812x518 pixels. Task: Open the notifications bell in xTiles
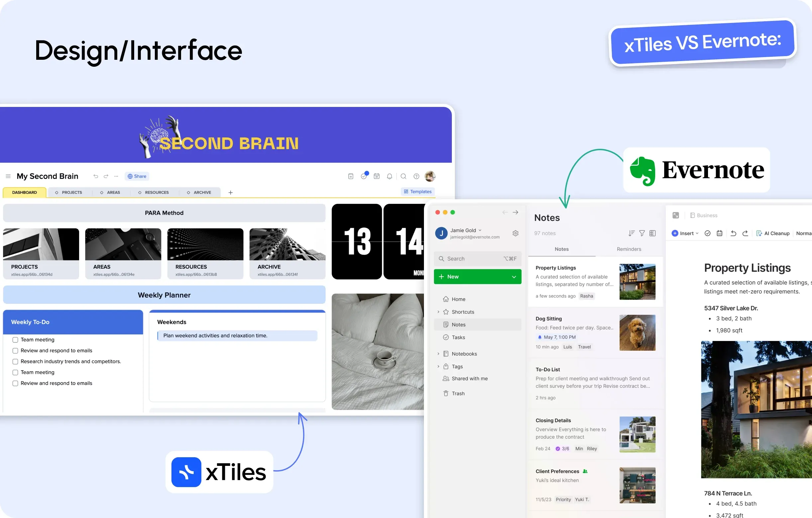pyautogui.click(x=389, y=176)
